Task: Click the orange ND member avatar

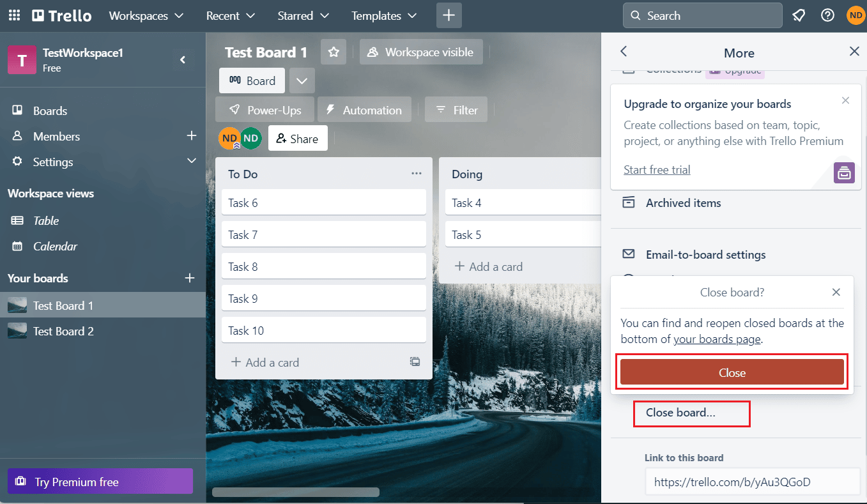Action: point(229,138)
